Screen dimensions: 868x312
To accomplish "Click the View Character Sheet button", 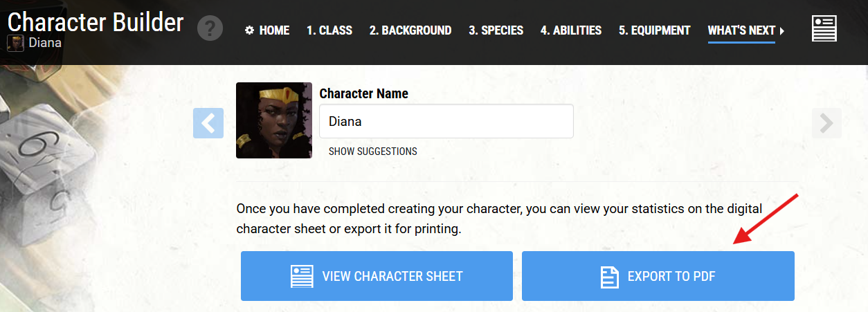I will (377, 276).
